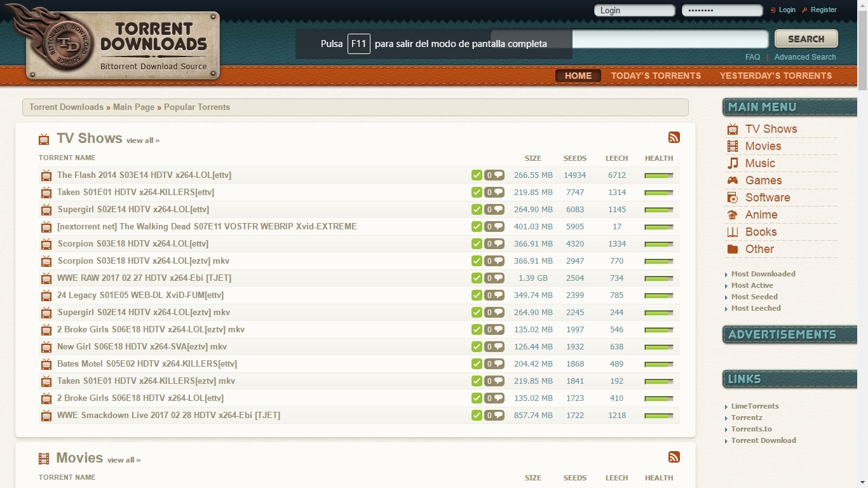Click the Games controller icon in Main Menu
Screen dimensions: 868x488
click(733, 180)
